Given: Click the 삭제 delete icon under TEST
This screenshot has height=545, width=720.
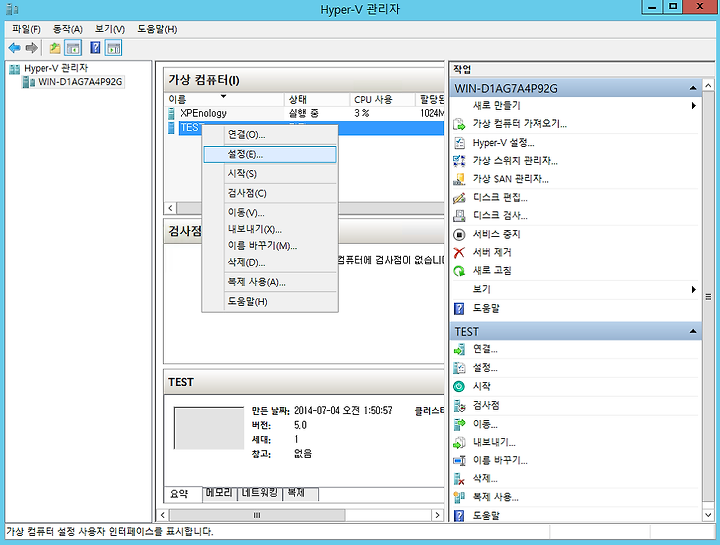Looking at the screenshot, I should click(459, 479).
